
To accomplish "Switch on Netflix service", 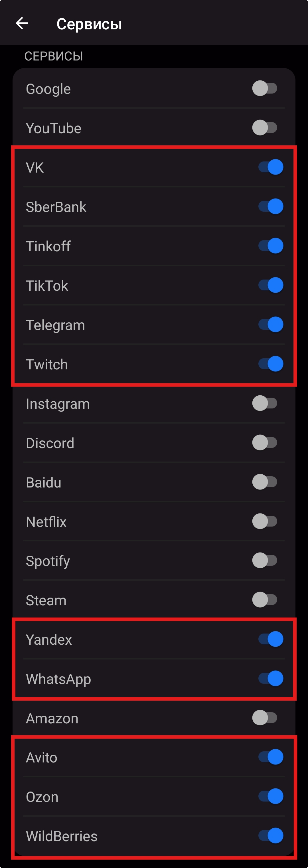I will (265, 522).
